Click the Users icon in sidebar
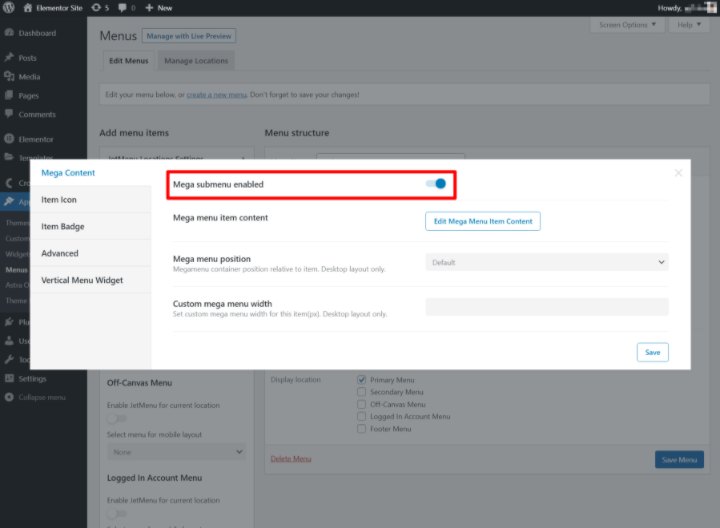720x528 pixels. tap(9, 341)
